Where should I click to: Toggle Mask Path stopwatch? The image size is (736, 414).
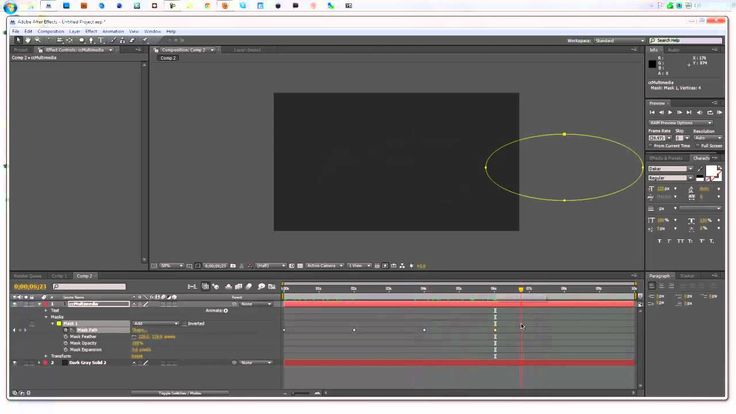tap(66, 330)
